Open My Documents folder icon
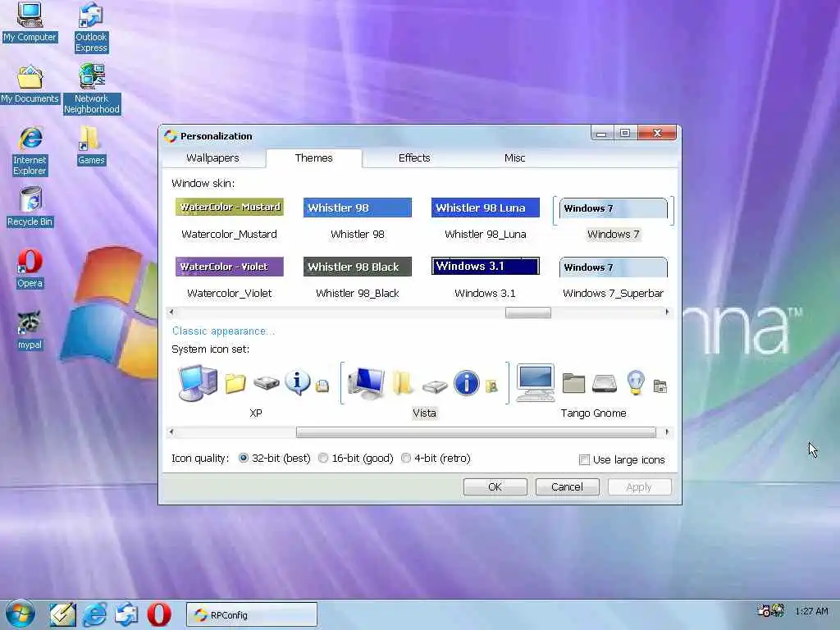Screen dimensions: 840x630 click(30, 84)
